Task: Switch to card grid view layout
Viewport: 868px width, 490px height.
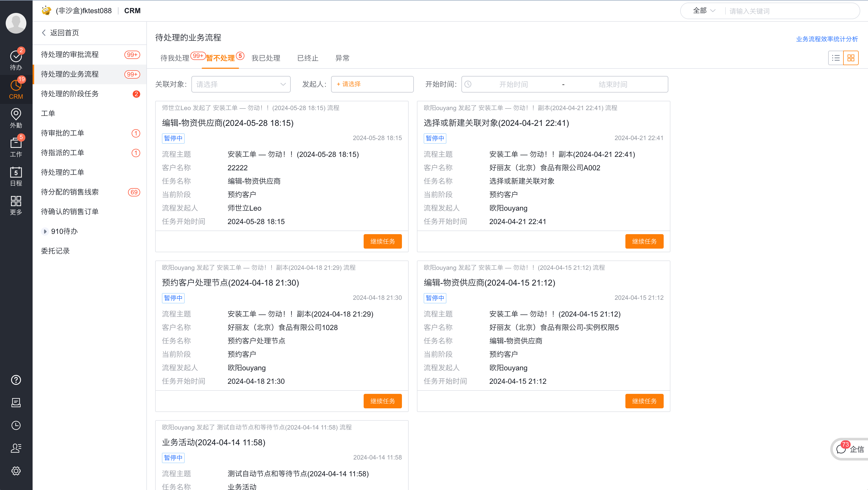Action: click(x=850, y=58)
